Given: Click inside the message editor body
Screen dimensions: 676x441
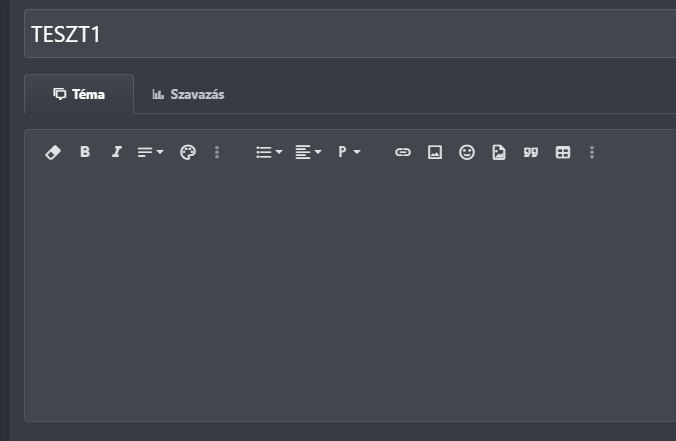Looking at the screenshot, I should click(350, 293).
